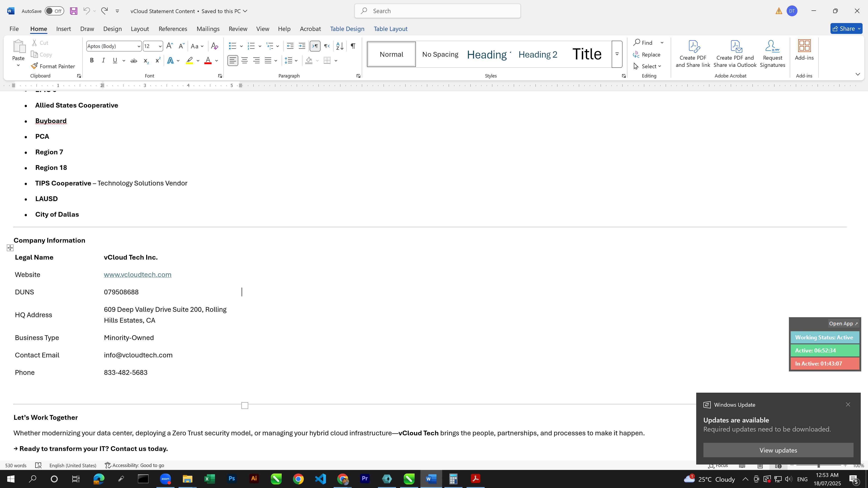
Task: Follow the www.vcloudtech.com link
Action: (x=137, y=275)
